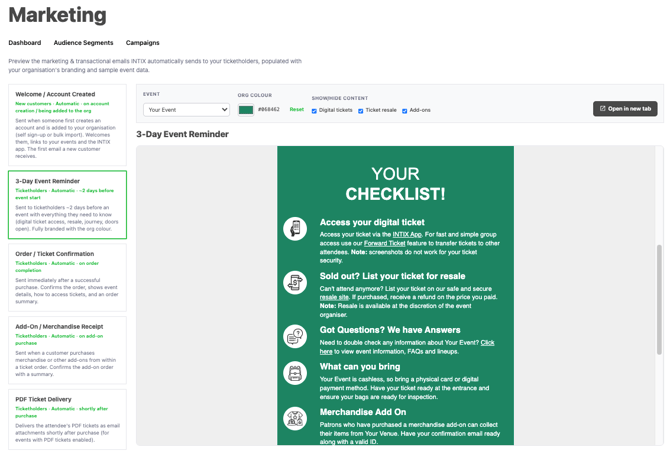Click the Marketing page heading
Image resolution: width=670 pixels, height=457 pixels.
pos(57,15)
